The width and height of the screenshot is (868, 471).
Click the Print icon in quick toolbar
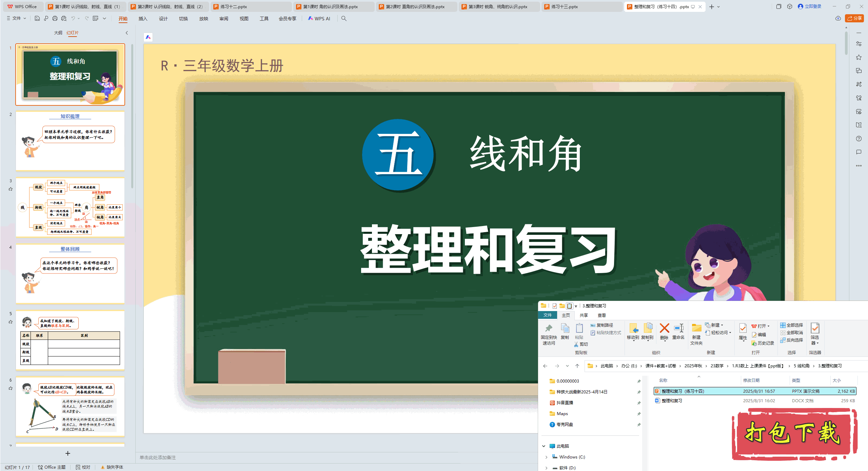pos(55,18)
